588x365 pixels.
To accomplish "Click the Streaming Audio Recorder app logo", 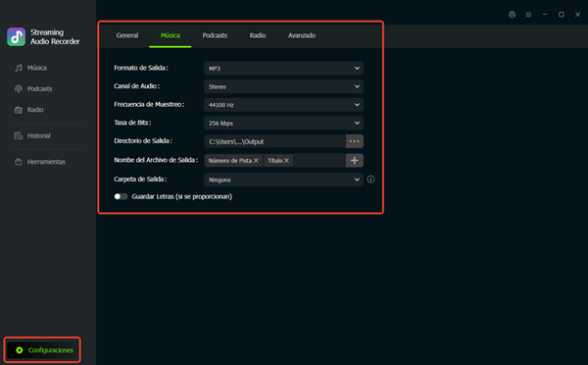I will click(16, 37).
